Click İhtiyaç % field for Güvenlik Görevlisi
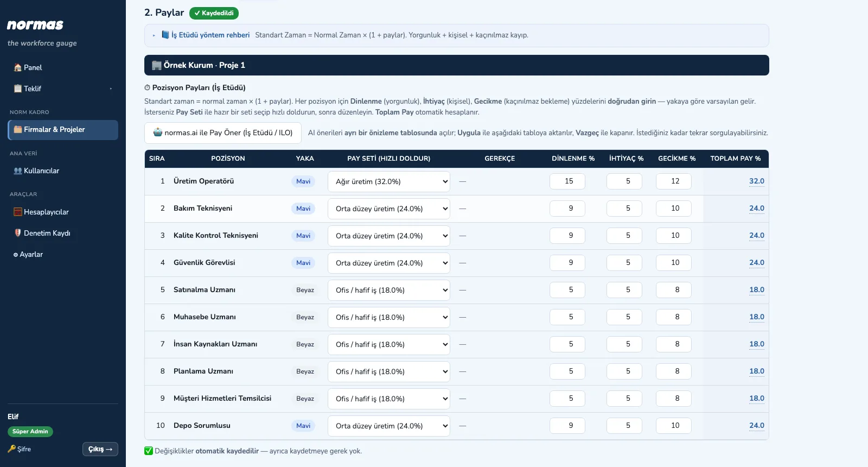The image size is (868, 467). click(x=624, y=263)
